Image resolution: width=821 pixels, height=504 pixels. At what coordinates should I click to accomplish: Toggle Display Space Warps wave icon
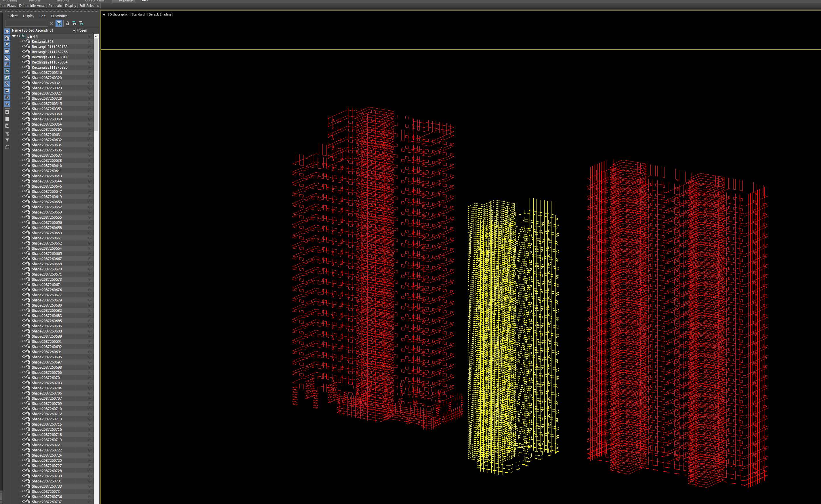[x=7, y=64]
